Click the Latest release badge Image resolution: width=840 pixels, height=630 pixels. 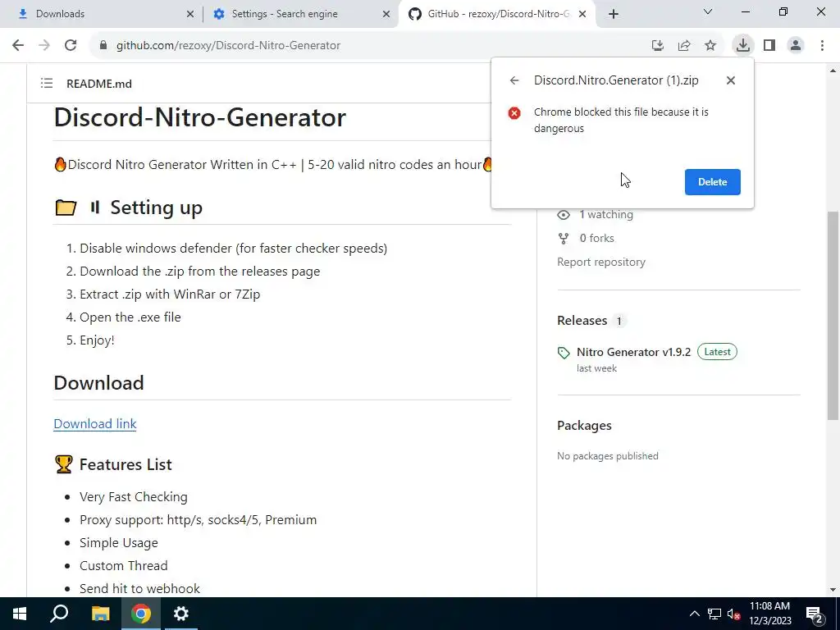(717, 351)
